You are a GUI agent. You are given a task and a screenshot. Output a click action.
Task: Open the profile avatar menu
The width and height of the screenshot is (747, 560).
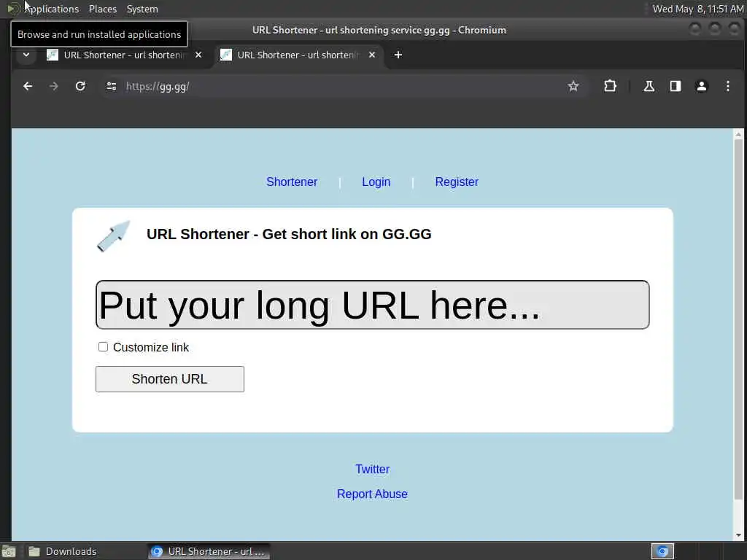coord(701,86)
